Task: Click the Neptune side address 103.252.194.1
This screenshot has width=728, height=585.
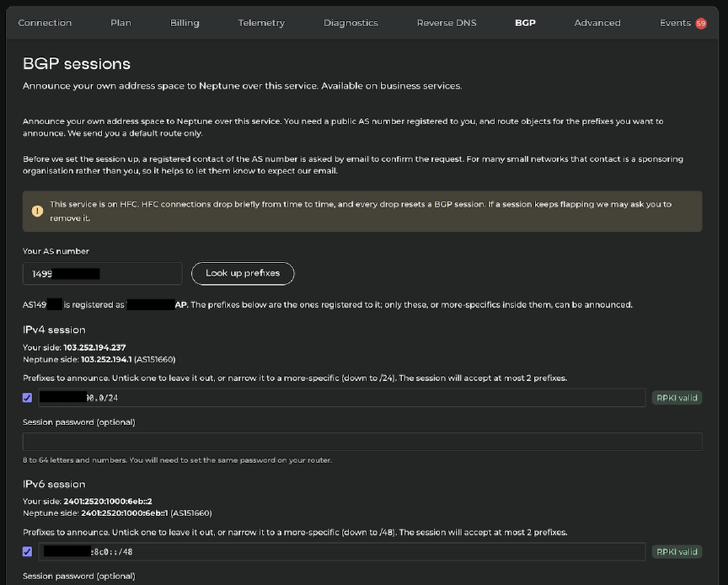Action: point(106,360)
